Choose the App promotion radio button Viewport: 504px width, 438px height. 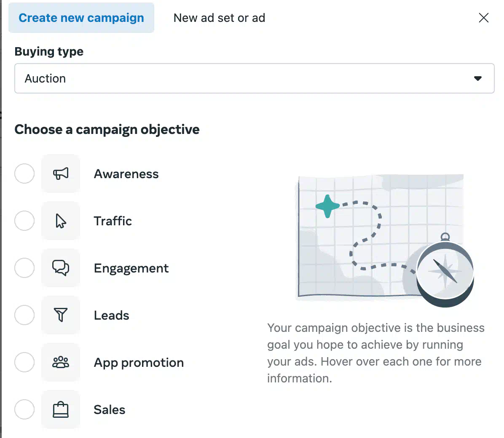tap(24, 362)
